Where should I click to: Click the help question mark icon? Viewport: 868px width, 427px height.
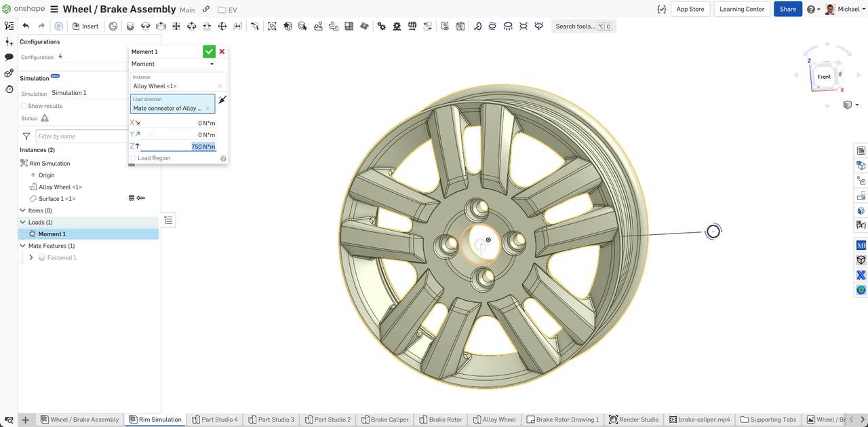811,9
